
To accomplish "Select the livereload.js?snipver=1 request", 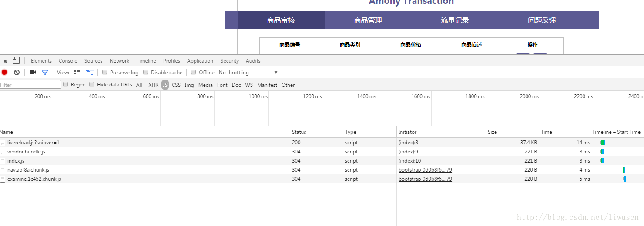I will pyautogui.click(x=322, y=143).
